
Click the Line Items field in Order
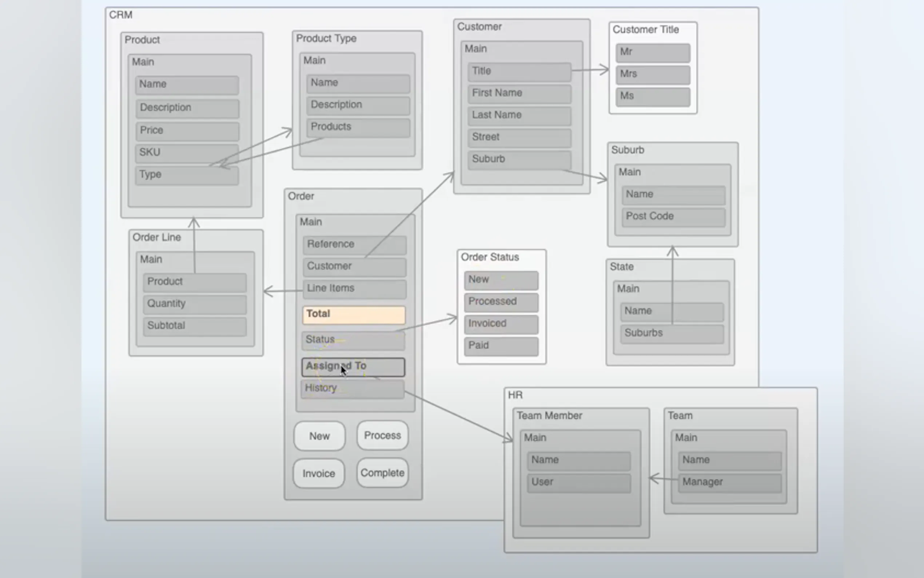pyautogui.click(x=354, y=288)
